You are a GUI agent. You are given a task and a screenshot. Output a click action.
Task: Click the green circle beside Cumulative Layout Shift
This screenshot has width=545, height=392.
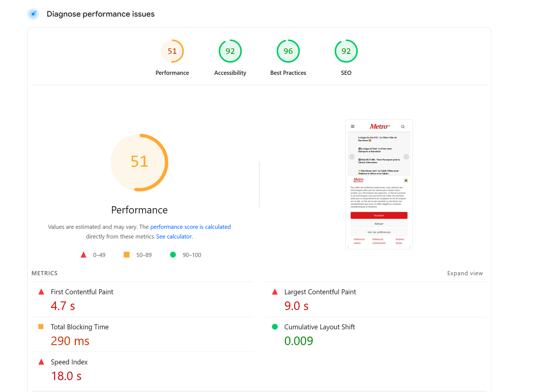tap(275, 327)
